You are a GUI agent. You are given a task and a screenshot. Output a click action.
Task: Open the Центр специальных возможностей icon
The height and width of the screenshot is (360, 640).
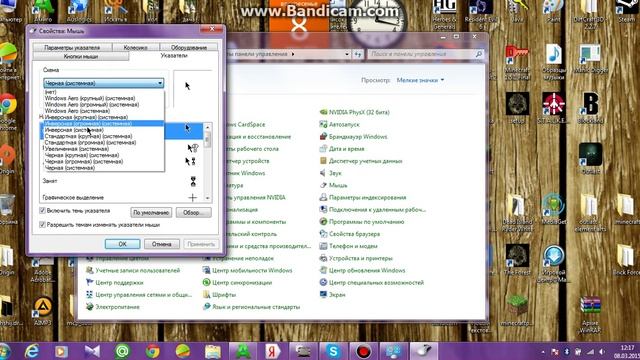[x=323, y=282]
